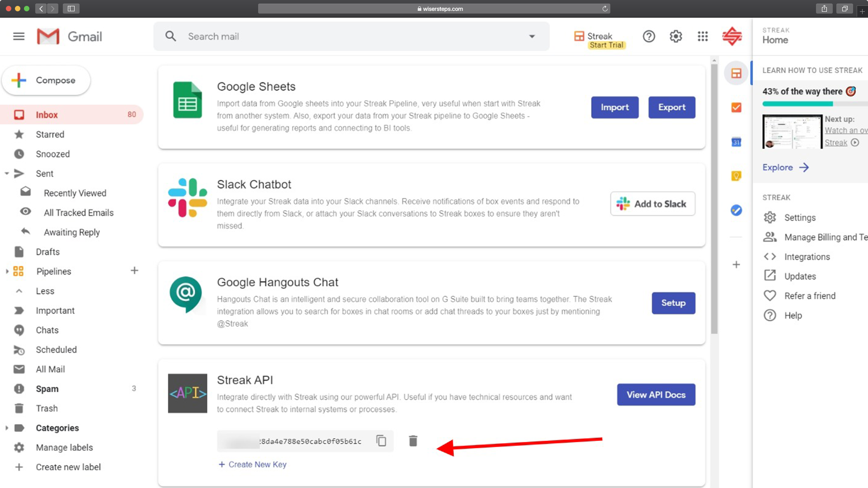Open Streak side panel icon
Screen dimensions: 868x488
tap(736, 73)
